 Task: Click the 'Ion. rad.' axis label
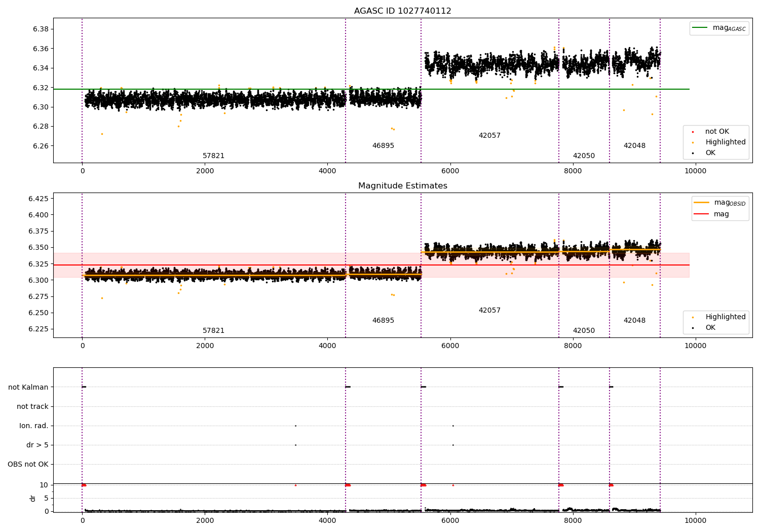34,426
